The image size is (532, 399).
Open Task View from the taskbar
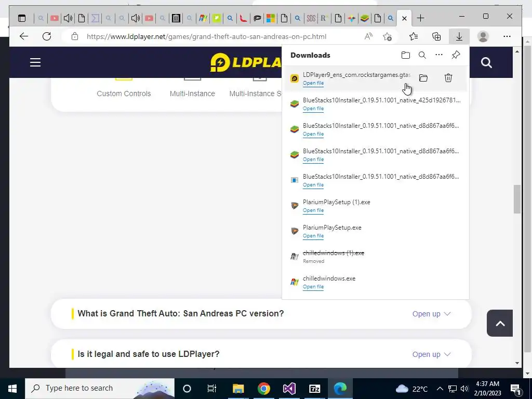tap(212, 389)
